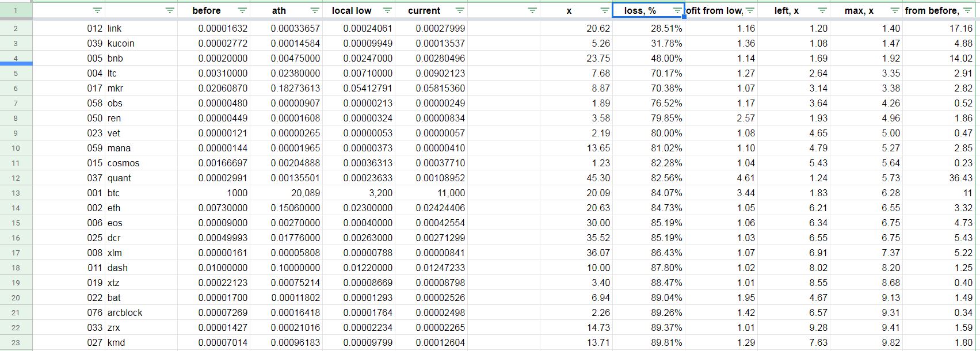980x351 pixels.
Task: Open filter icon in the empty column after 'current'
Action: (532, 10)
